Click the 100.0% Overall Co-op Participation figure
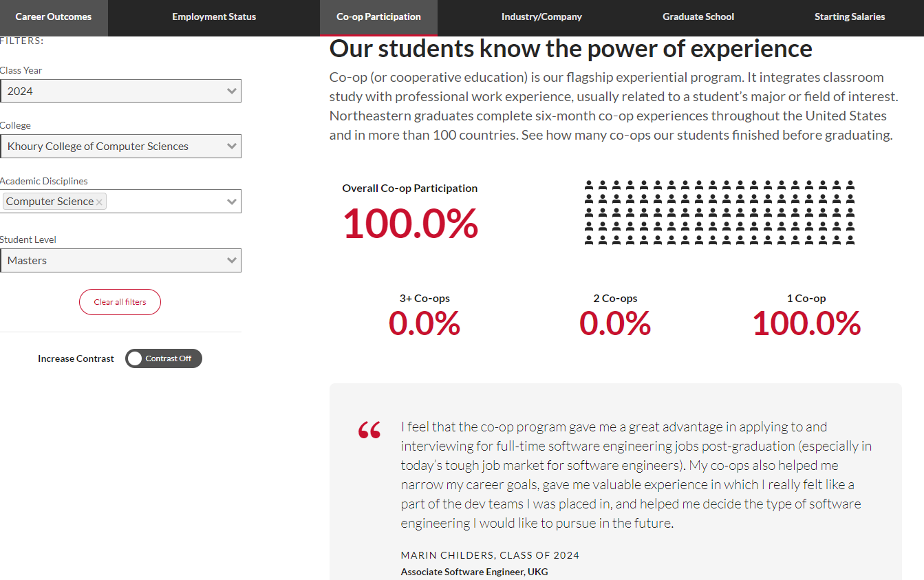This screenshot has height=580, width=924. click(411, 224)
